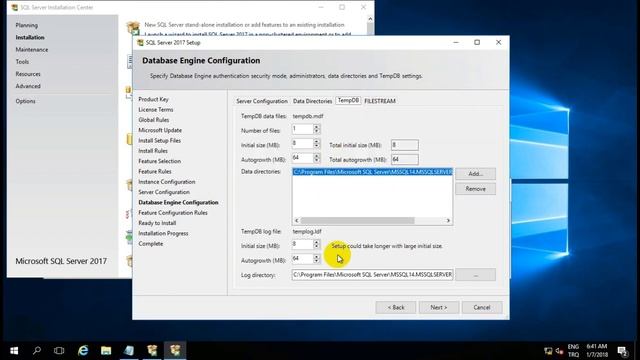Click the ENG TRQ language indicator
The height and width of the screenshot is (360, 640).
point(573,351)
